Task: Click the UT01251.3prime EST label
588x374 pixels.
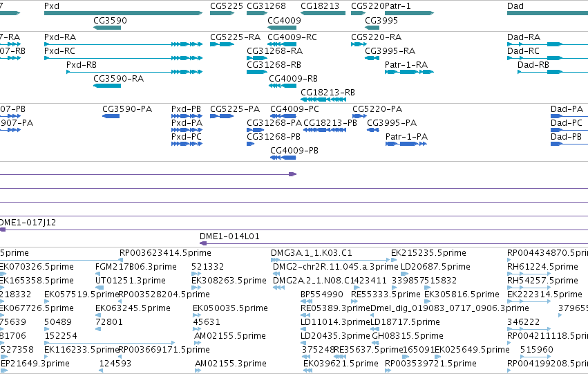Action: point(131,281)
